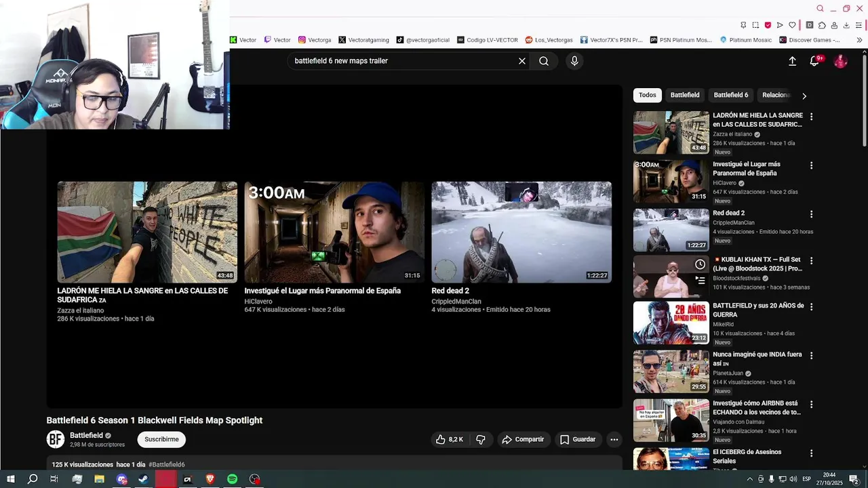The height and width of the screenshot is (488, 868).
Task: Open menu for Nunca imaginé INDIA video
Action: 811,355
